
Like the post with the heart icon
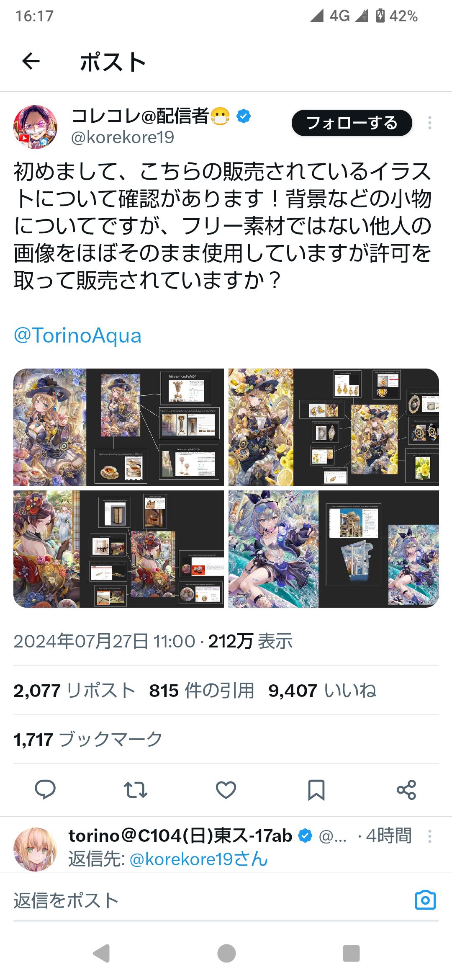pos(226,790)
